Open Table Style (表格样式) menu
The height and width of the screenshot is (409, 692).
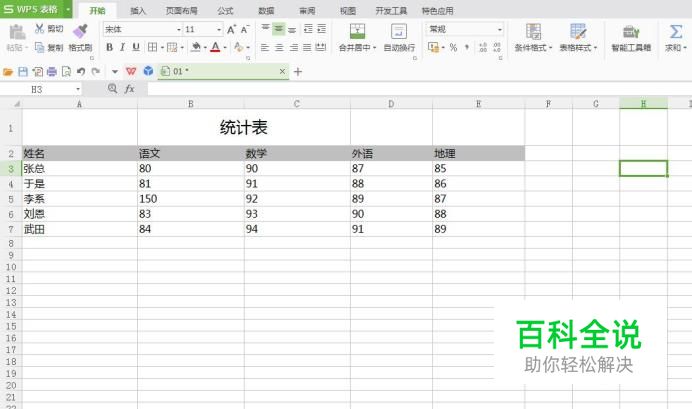click(x=578, y=38)
